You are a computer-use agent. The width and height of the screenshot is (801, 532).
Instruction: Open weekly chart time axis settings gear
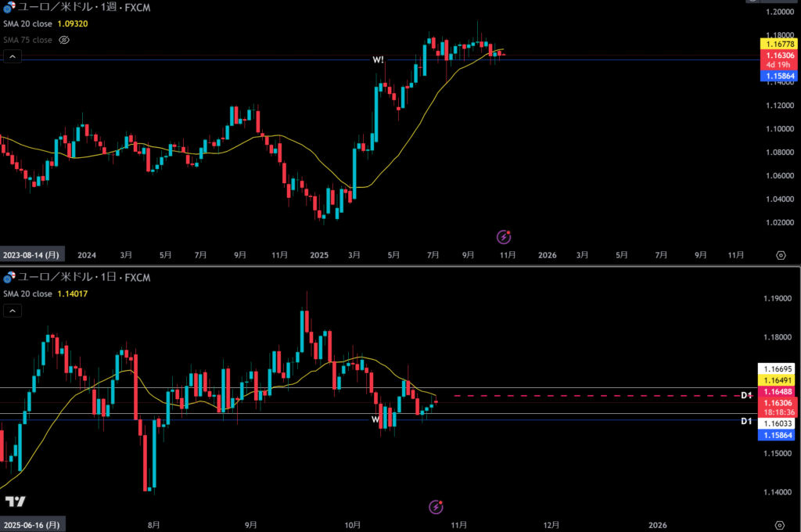(780, 255)
